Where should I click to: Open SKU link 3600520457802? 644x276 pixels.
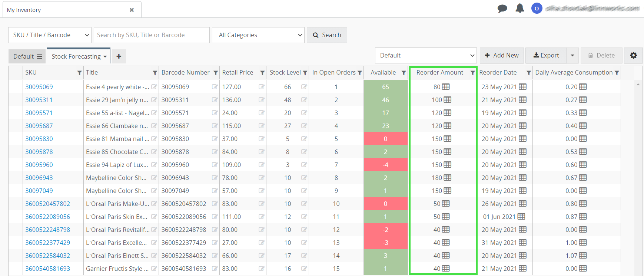click(47, 204)
